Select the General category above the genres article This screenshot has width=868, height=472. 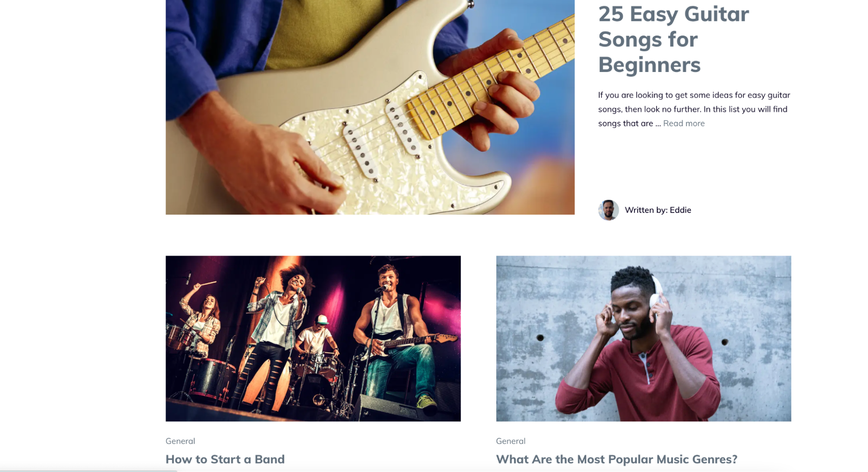pyautogui.click(x=511, y=441)
